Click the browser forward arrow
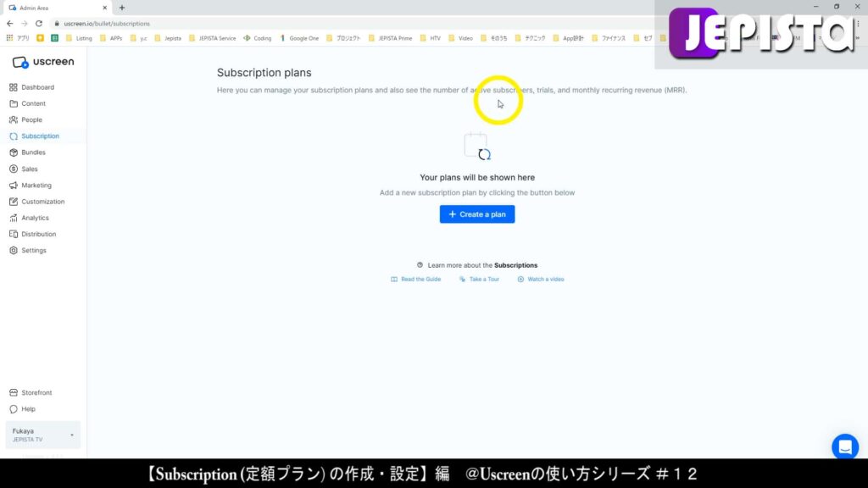The width and height of the screenshot is (868, 488). point(25,23)
